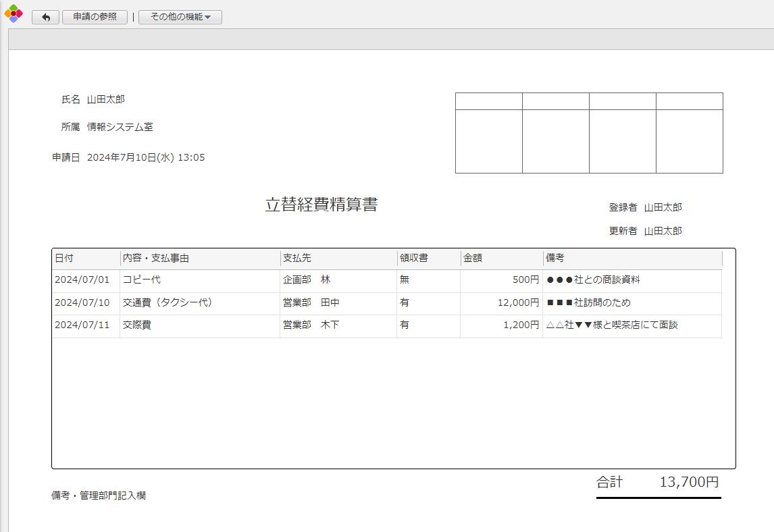774x532 pixels.
Task: Click the back arrow button
Action: point(45,18)
